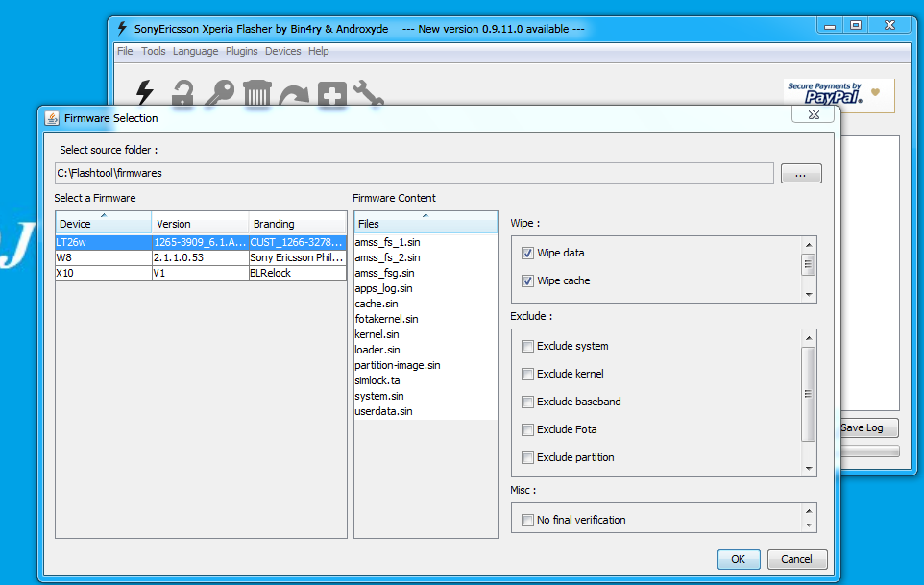Click Exclude list scroll up arrow
This screenshot has width=924, height=585.
[809, 338]
